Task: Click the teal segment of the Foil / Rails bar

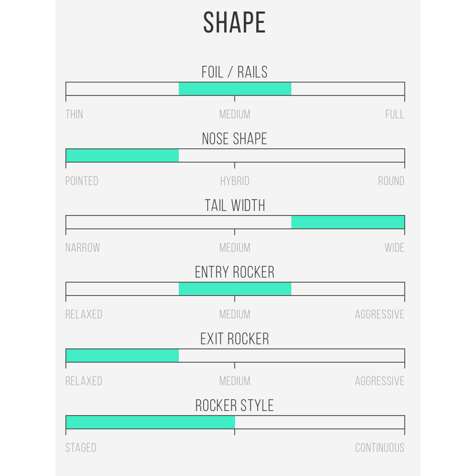Action: point(235,88)
